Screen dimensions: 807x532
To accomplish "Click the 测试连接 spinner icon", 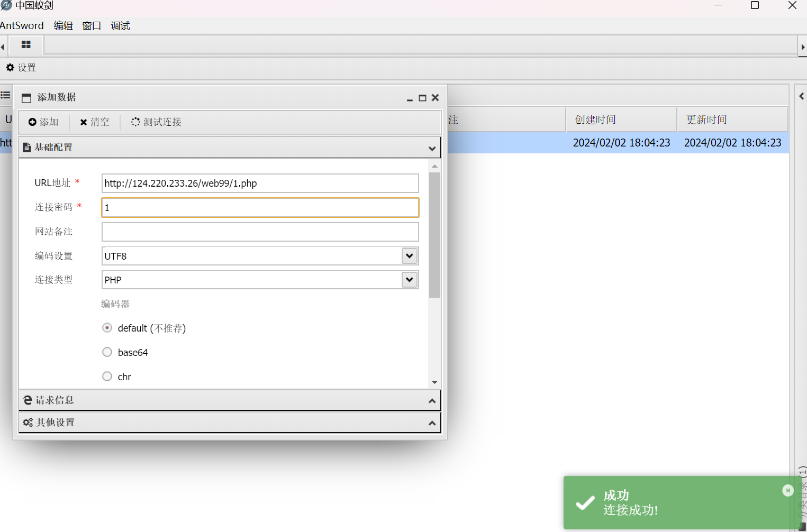I will (x=135, y=122).
